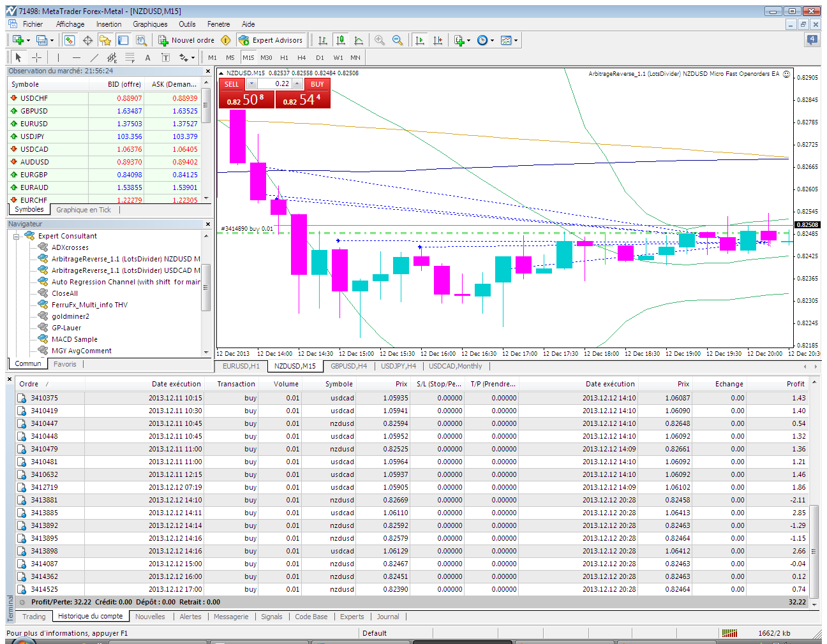Screen dimensions: 827x644
Task: Click the Profiles toolbar icon
Action: tap(41, 40)
